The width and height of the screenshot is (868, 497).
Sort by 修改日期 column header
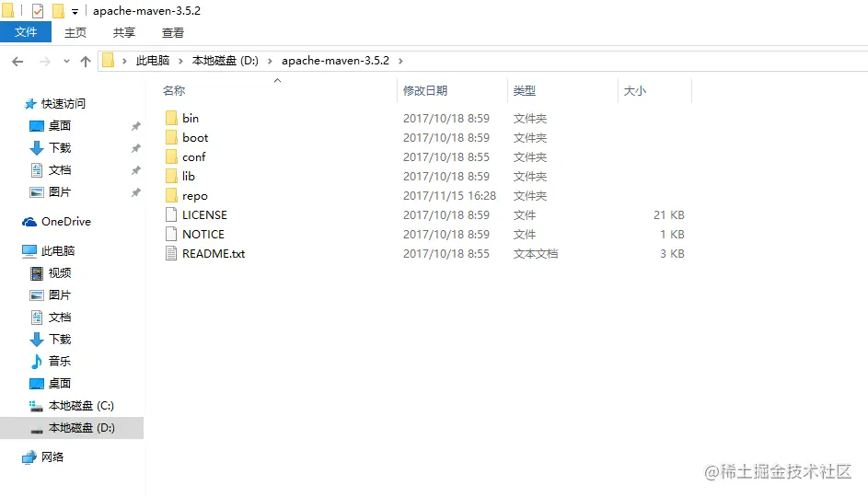[425, 91]
